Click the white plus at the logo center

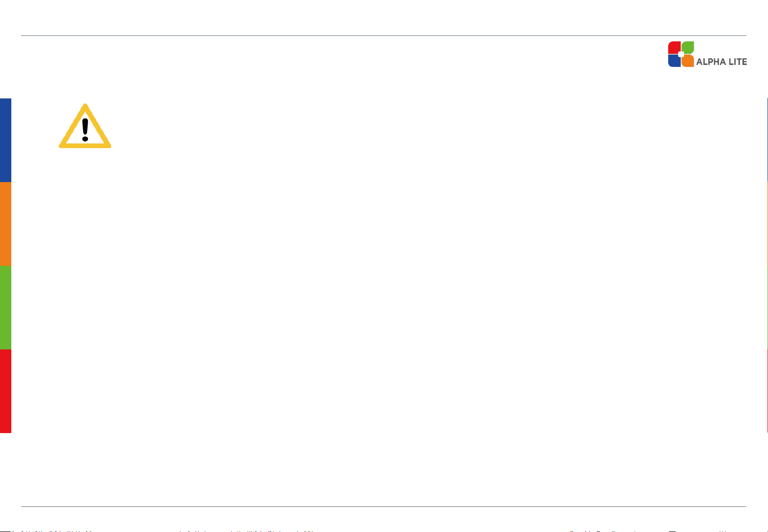click(681, 54)
